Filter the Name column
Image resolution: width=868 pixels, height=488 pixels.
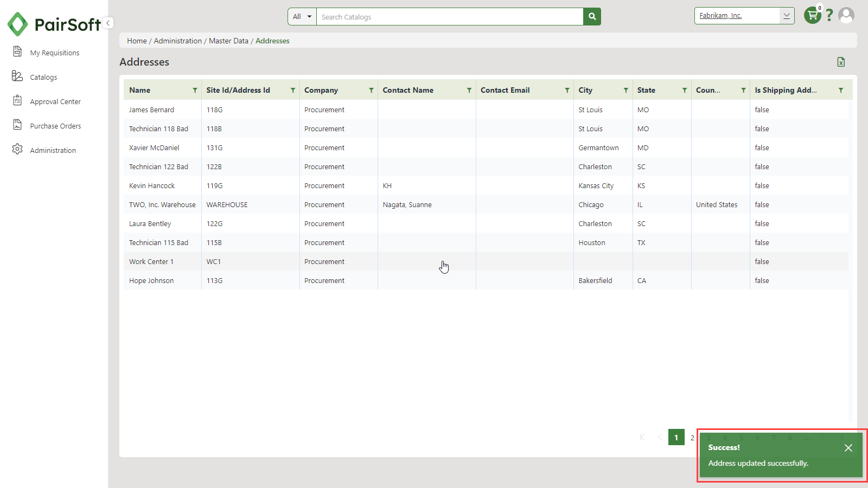click(x=195, y=91)
